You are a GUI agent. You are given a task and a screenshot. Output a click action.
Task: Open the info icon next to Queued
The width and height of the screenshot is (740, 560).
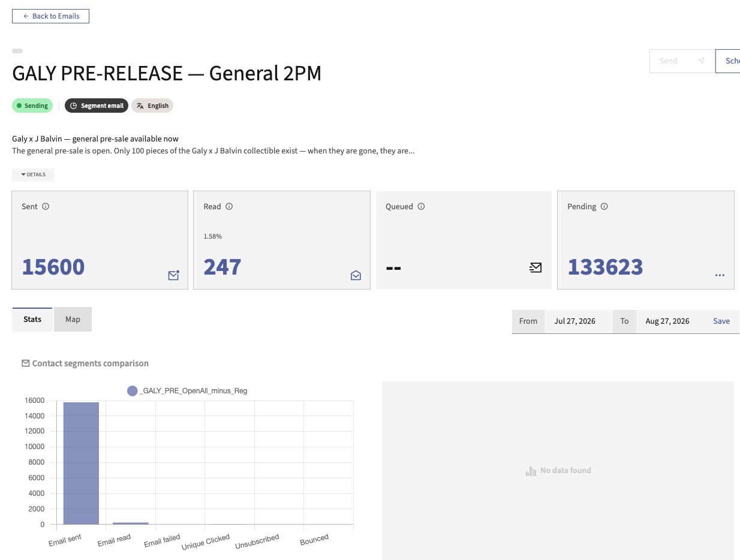pos(421,206)
